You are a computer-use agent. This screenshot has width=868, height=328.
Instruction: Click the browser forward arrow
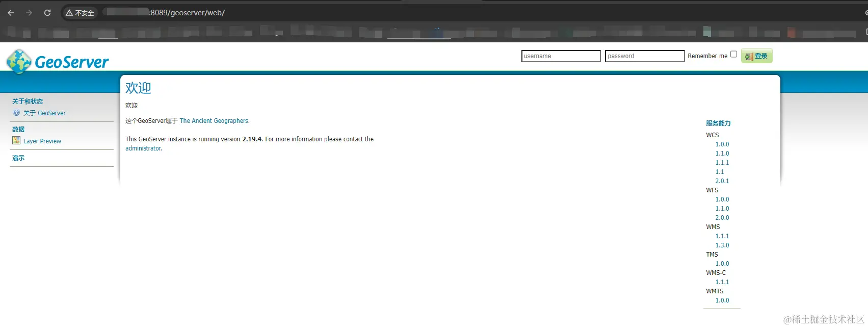click(x=29, y=13)
